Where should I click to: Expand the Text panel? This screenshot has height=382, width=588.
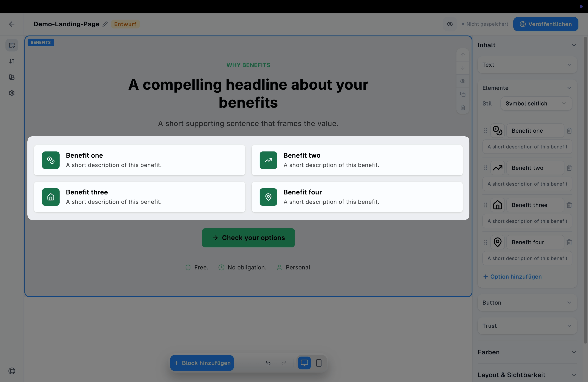(x=527, y=65)
